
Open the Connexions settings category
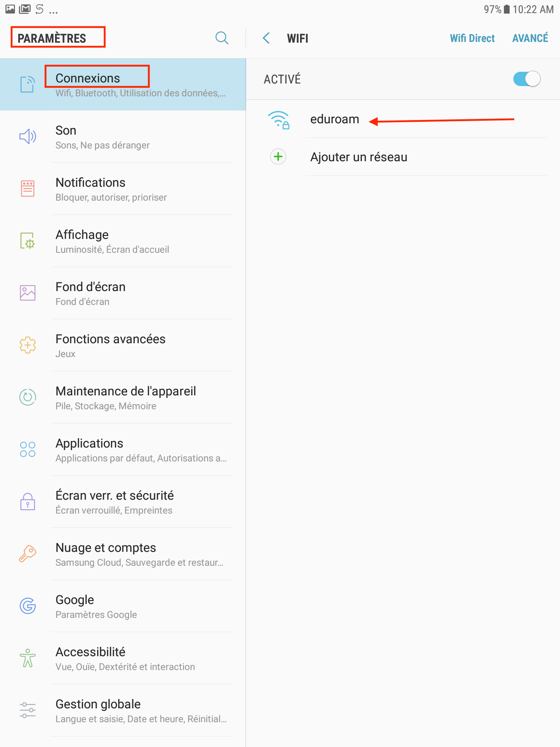[x=123, y=84]
